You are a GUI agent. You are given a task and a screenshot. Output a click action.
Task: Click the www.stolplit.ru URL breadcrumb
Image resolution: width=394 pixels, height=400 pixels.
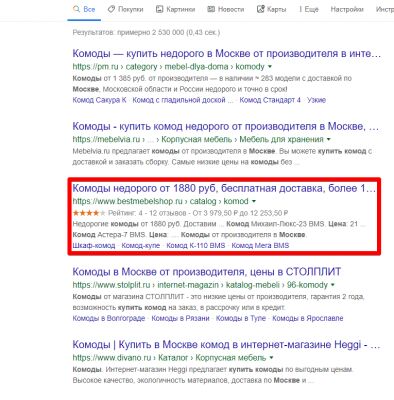(200, 285)
